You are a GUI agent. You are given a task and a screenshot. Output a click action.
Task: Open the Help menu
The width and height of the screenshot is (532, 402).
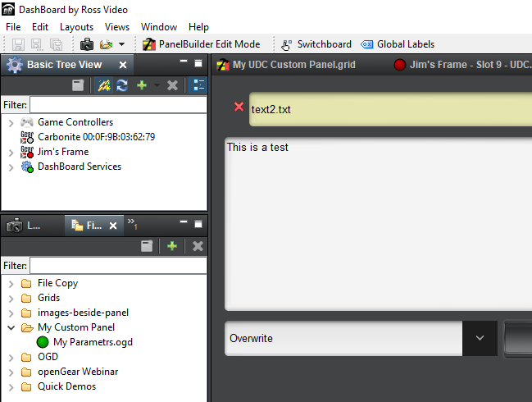198,27
